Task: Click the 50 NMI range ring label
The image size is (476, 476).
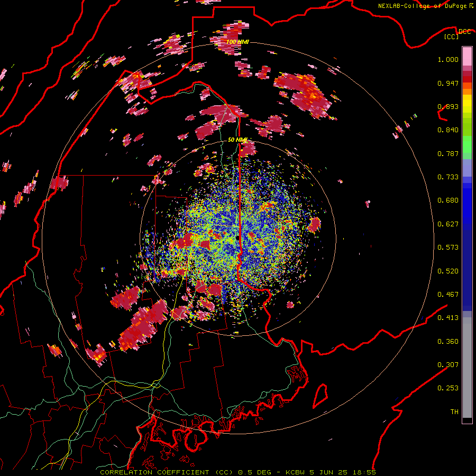Action: coord(237,140)
